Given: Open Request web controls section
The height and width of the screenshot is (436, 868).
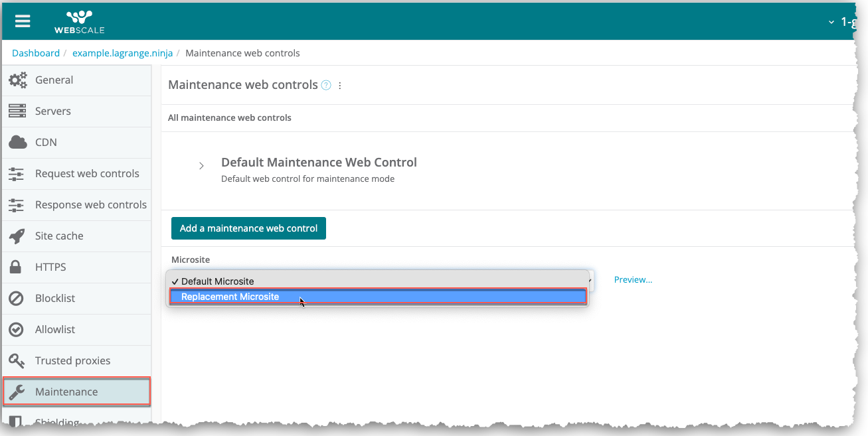Looking at the screenshot, I should tap(86, 174).
